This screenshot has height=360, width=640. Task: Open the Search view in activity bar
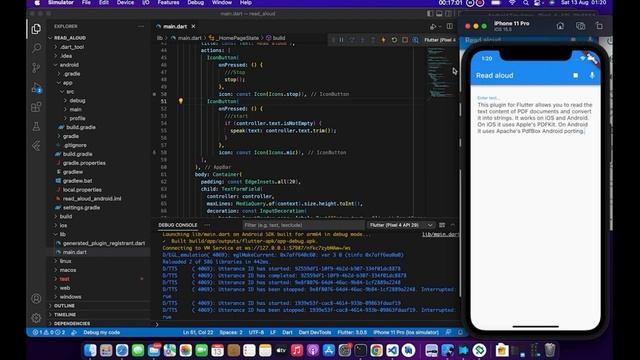36,48
